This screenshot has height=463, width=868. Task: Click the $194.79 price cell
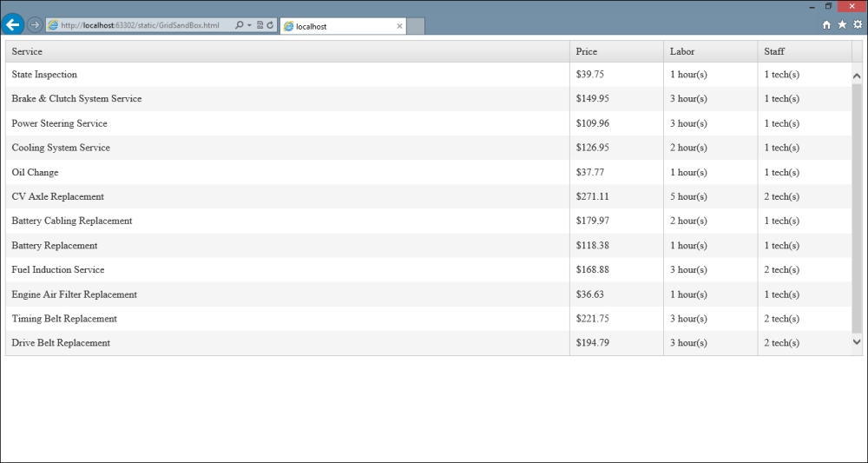coord(616,343)
